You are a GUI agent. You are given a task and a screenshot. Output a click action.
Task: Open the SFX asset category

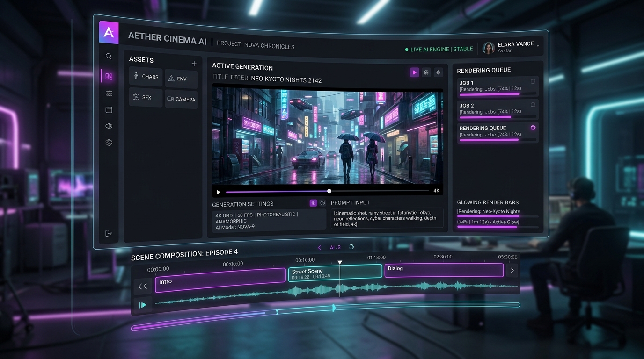(x=146, y=97)
